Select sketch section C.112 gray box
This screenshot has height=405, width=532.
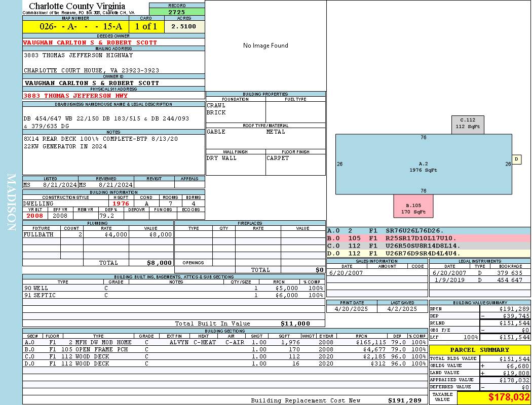click(468, 125)
